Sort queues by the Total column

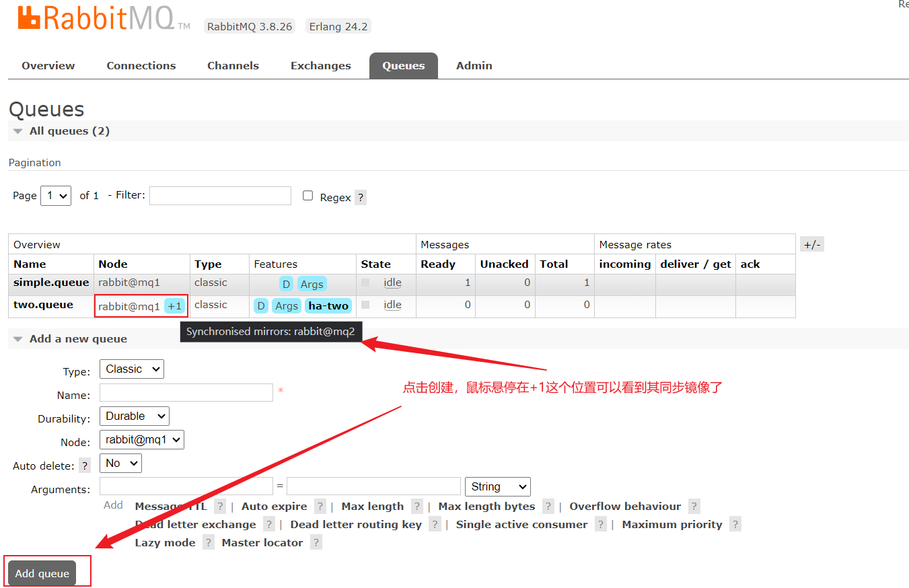point(554,264)
